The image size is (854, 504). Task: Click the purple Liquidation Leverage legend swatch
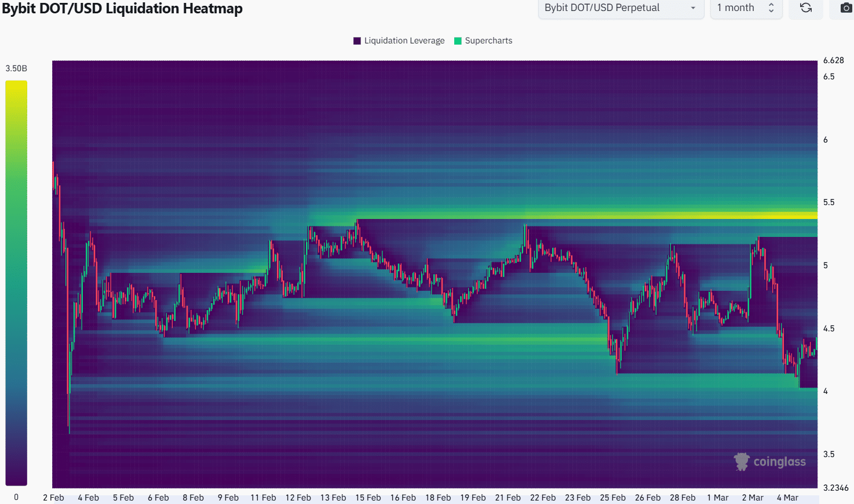pyautogui.click(x=357, y=41)
